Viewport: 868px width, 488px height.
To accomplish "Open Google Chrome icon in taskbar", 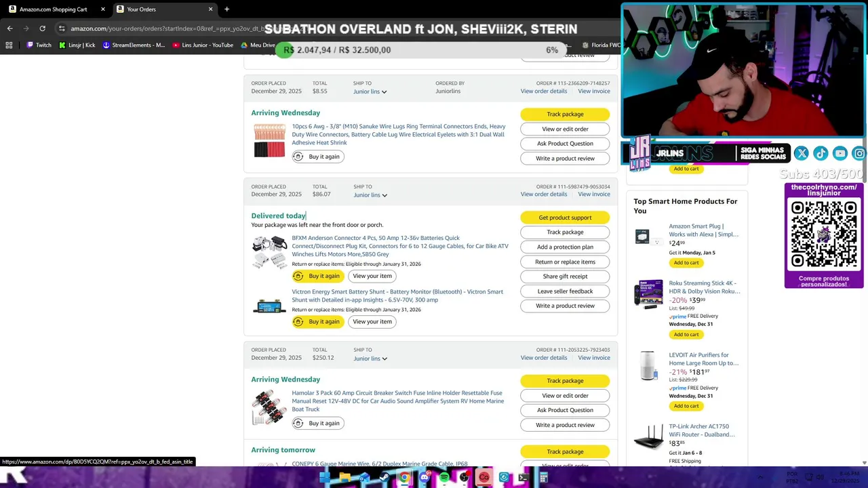I will click(x=404, y=478).
